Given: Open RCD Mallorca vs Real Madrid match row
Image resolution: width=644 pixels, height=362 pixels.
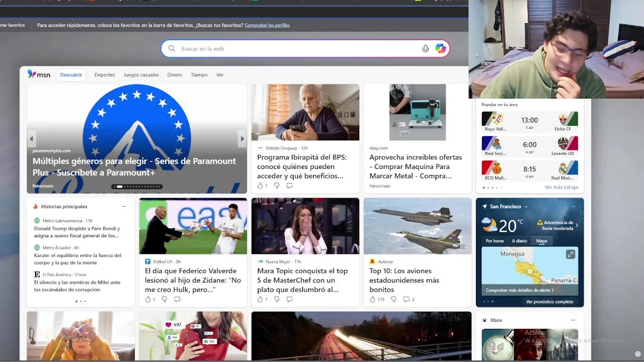Looking at the screenshot, I should (530, 170).
